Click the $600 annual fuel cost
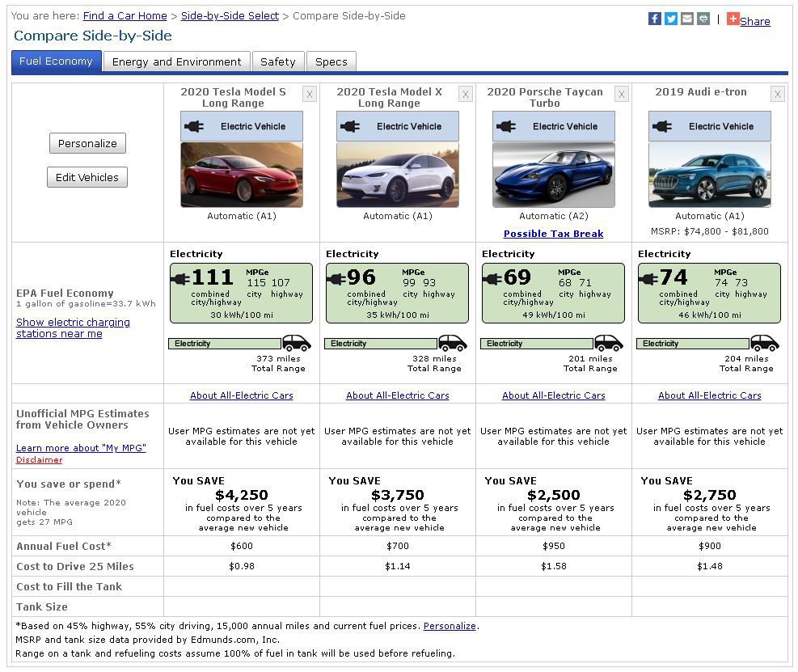 click(242, 547)
